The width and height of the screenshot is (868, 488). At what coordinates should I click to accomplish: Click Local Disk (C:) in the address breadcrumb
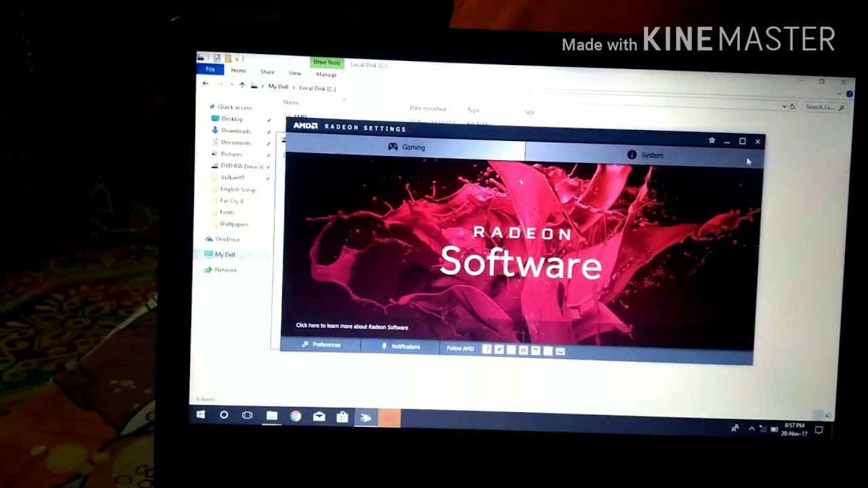(317, 88)
